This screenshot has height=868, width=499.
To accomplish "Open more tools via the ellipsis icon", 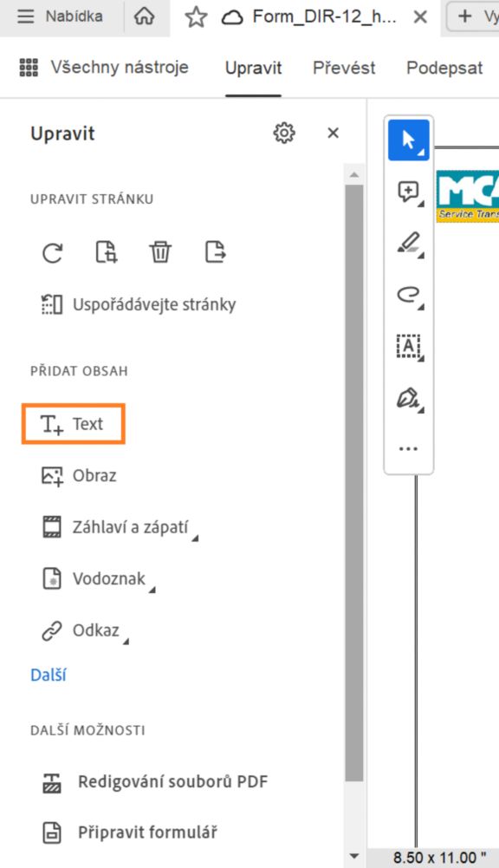I will (407, 447).
